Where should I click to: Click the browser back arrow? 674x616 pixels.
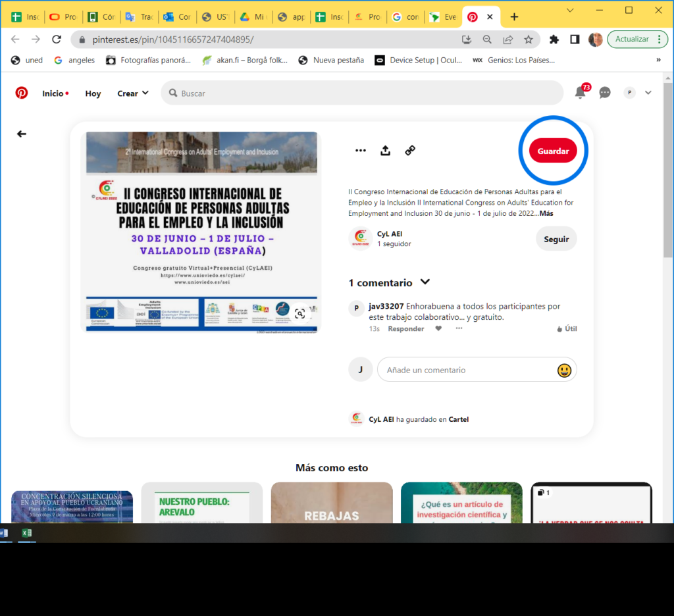coord(16,39)
